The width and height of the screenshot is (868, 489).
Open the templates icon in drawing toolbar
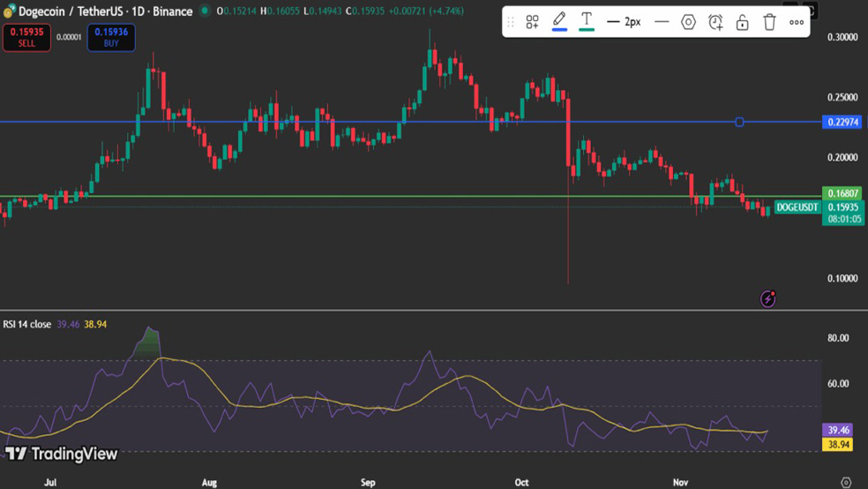click(532, 22)
